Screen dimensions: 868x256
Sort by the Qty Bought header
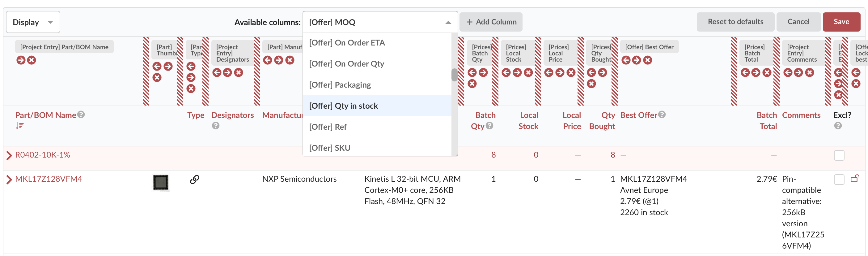(x=602, y=120)
